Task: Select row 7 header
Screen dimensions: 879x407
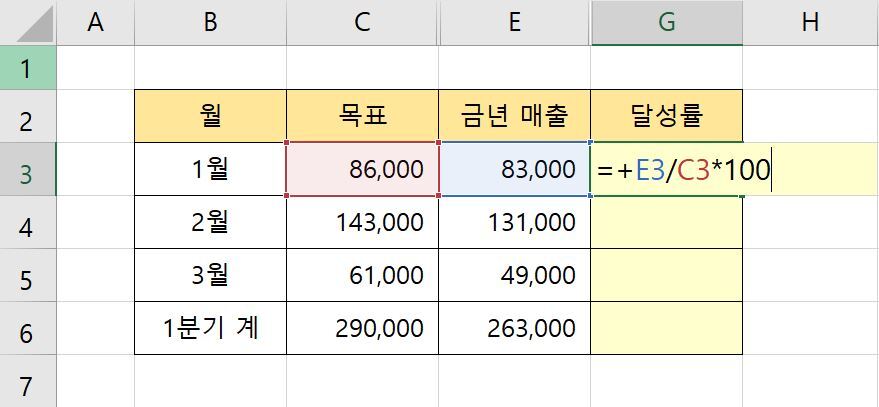Action: coord(28,381)
